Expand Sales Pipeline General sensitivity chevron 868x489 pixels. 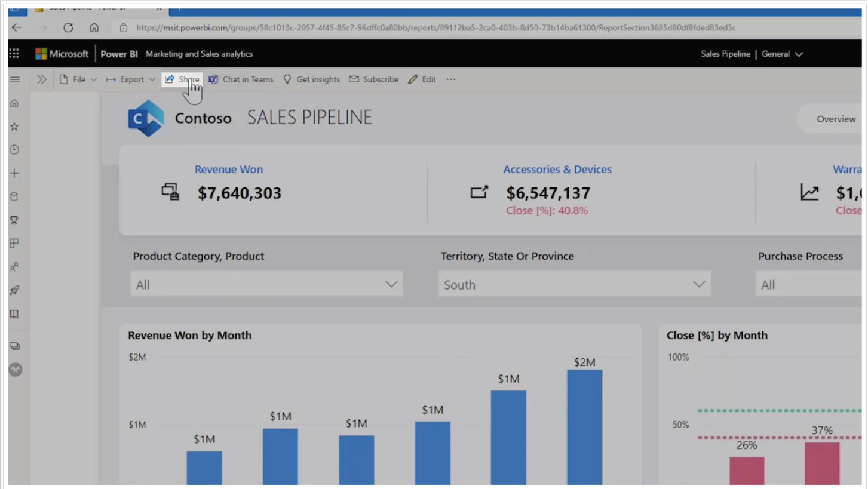799,54
